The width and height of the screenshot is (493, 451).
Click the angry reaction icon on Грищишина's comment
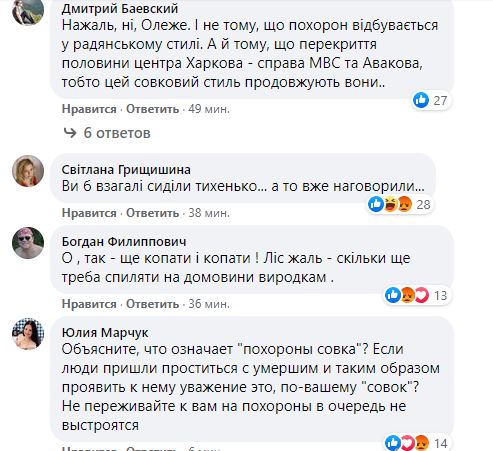point(404,204)
